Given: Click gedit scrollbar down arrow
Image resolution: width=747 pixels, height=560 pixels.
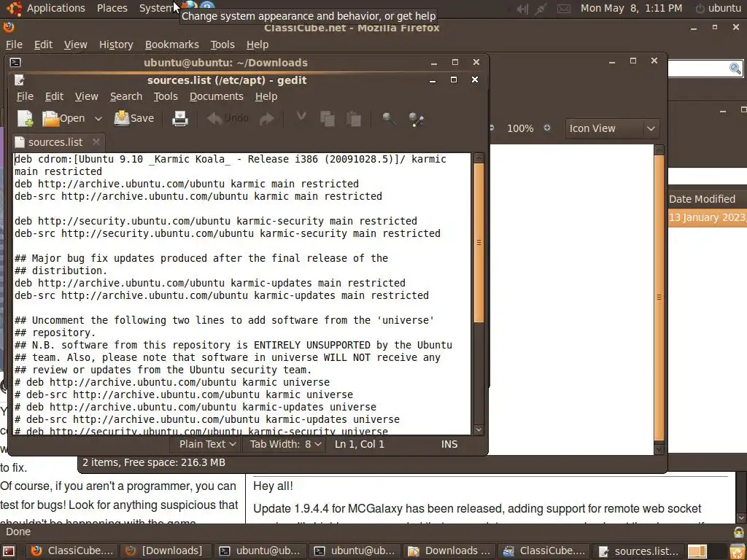Looking at the screenshot, I should click(479, 429).
